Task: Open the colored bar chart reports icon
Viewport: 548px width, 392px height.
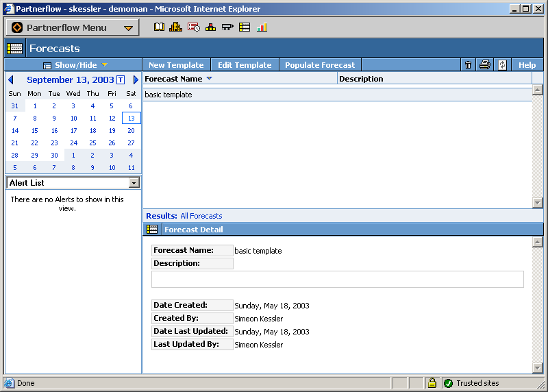Action: (262, 27)
